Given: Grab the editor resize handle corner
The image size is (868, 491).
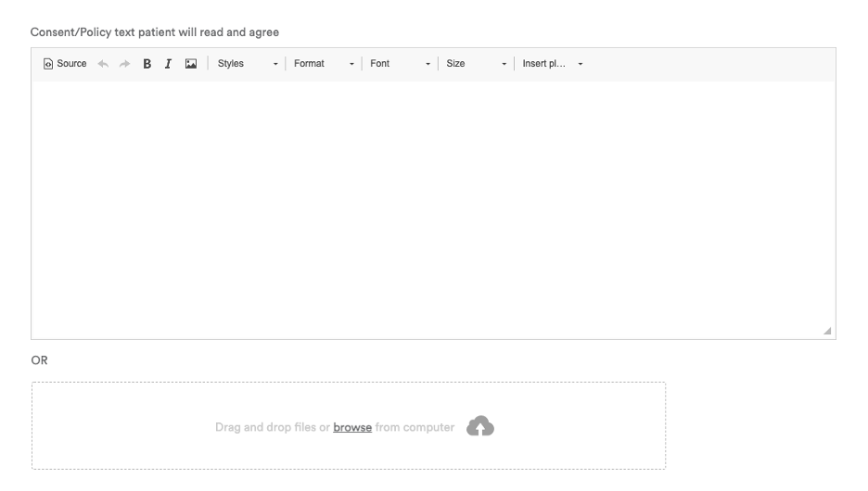Looking at the screenshot, I should click(x=827, y=331).
